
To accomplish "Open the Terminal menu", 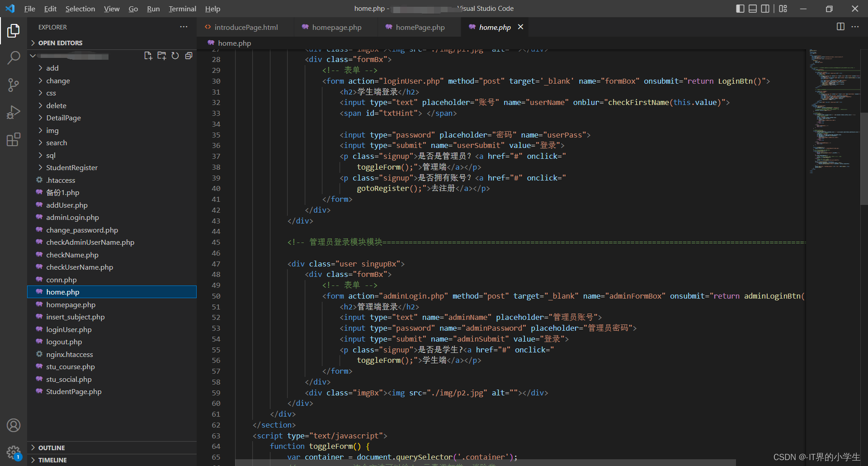I will click(182, 9).
